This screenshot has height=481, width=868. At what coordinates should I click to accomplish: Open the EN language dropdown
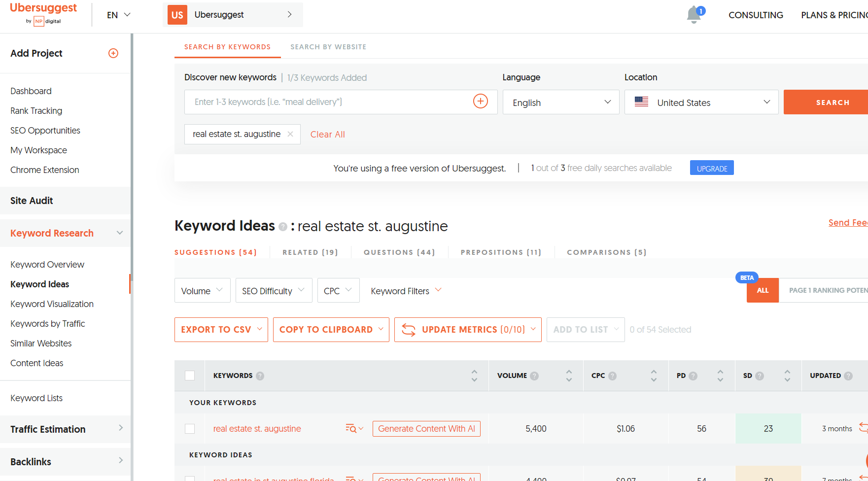pos(118,15)
